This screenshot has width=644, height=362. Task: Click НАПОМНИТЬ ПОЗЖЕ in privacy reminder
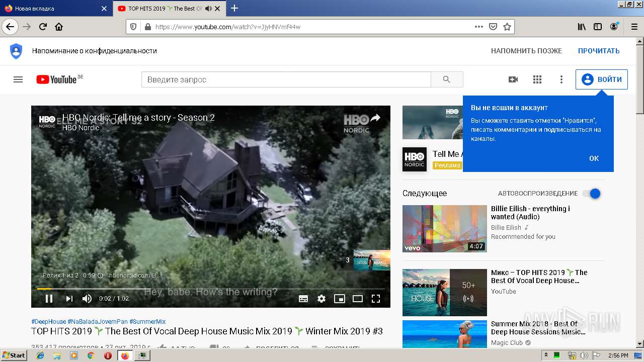pyautogui.click(x=526, y=51)
